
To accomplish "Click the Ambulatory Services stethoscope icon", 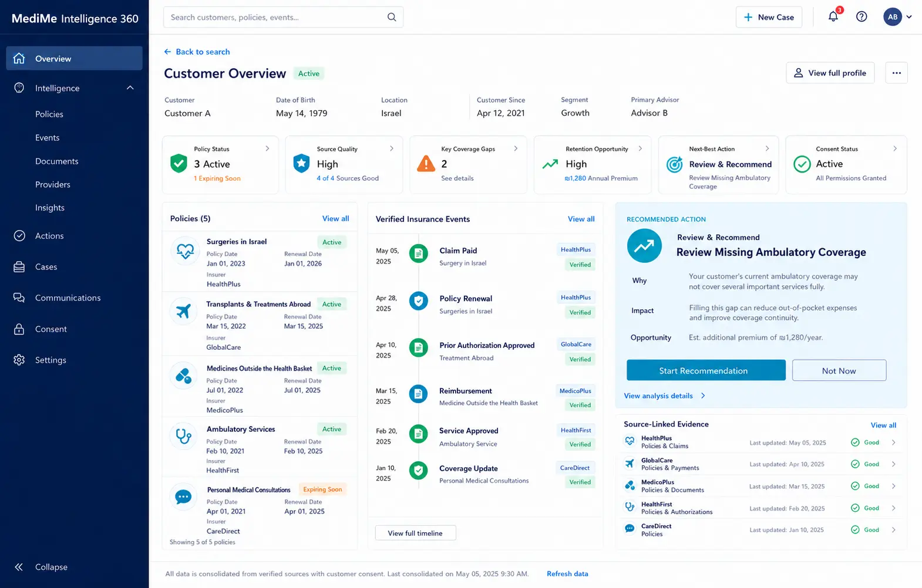I will (184, 436).
